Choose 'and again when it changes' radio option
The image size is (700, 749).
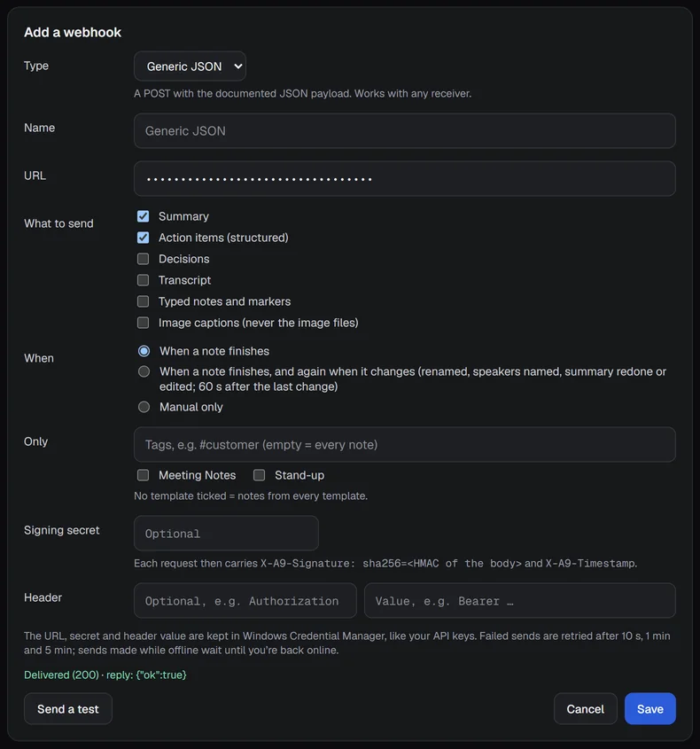144,371
